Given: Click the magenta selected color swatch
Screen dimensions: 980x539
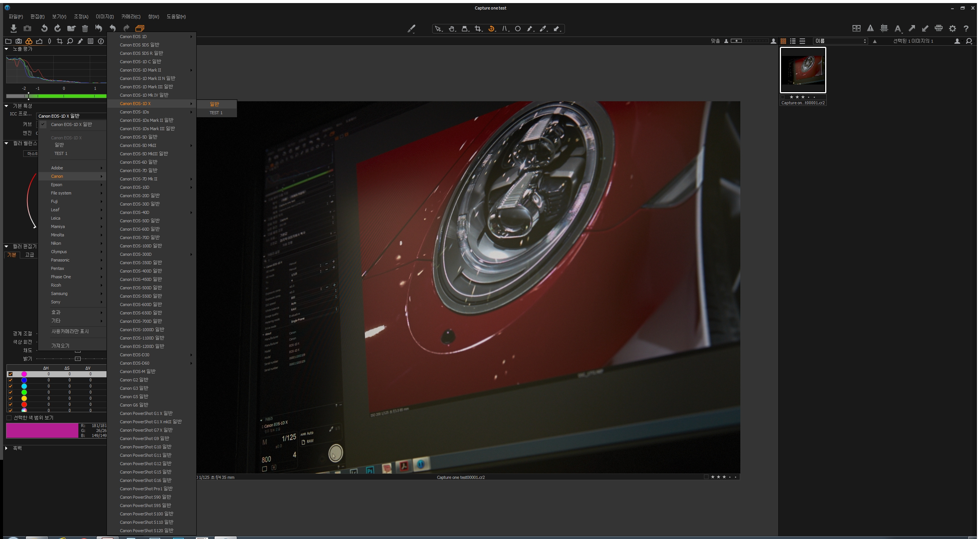Looking at the screenshot, I should pos(42,431).
